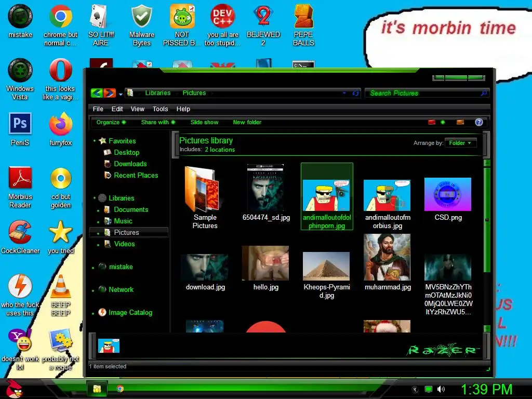Open Malware Bytes desktop icon
The height and width of the screenshot is (399, 532).
click(x=141, y=25)
